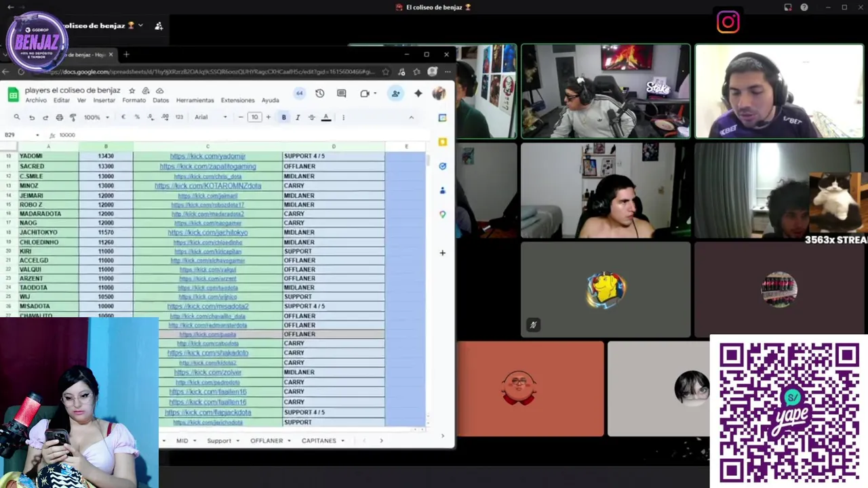Open the Gemini sparkle icon
This screenshot has width=868, height=488.
(x=418, y=94)
